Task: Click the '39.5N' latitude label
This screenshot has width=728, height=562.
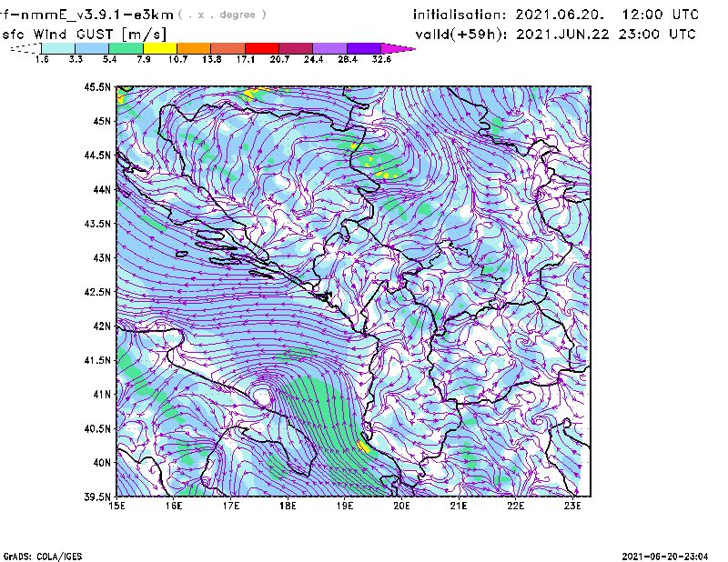Action: coord(97,497)
